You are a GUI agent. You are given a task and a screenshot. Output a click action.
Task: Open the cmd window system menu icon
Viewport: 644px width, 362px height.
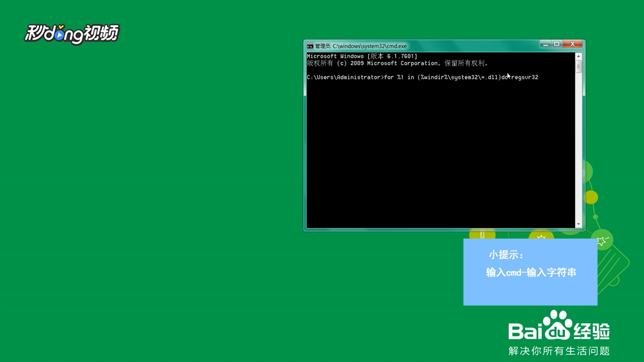click(x=310, y=46)
